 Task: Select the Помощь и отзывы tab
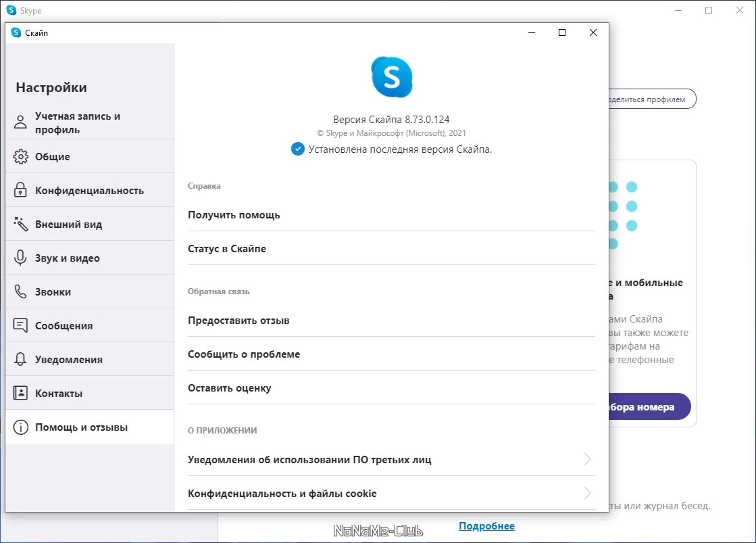pos(90,427)
